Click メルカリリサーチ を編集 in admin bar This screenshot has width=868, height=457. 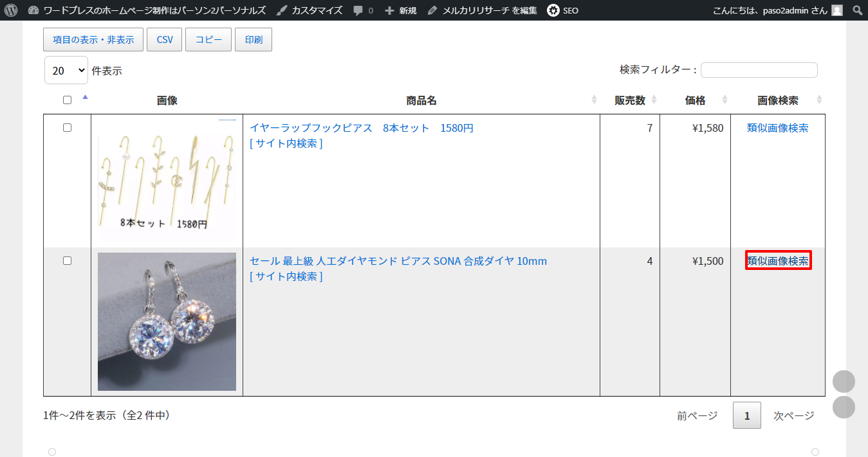coord(482,10)
